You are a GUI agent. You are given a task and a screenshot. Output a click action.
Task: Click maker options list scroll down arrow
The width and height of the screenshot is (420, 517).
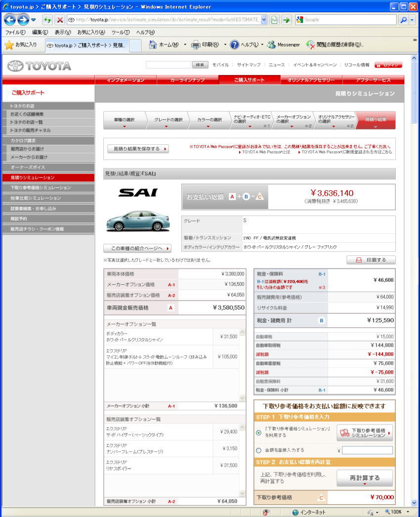click(x=242, y=398)
